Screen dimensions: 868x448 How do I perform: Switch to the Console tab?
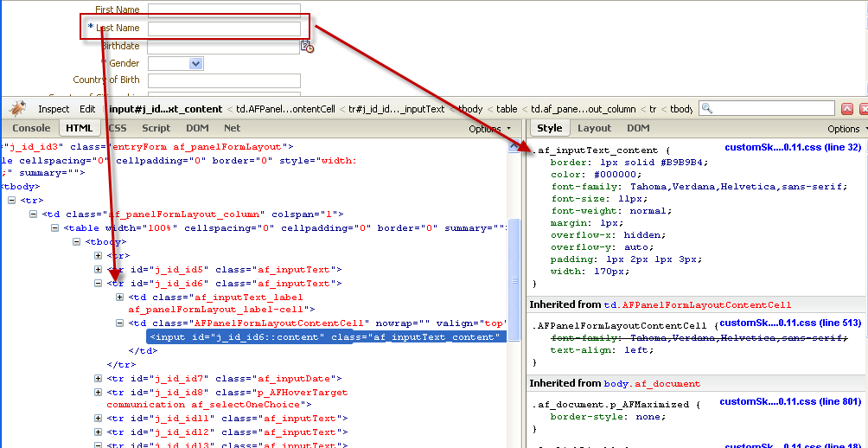click(30, 128)
